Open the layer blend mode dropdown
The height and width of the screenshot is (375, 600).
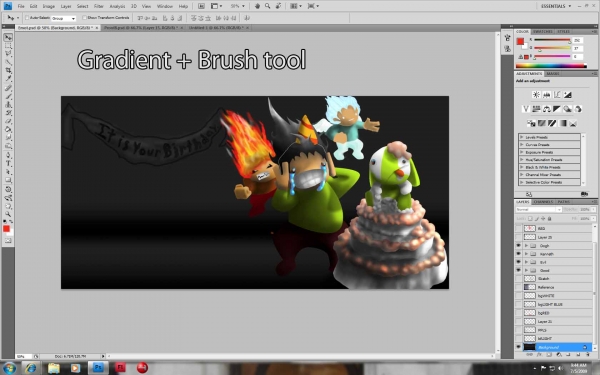tap(539, 209)
